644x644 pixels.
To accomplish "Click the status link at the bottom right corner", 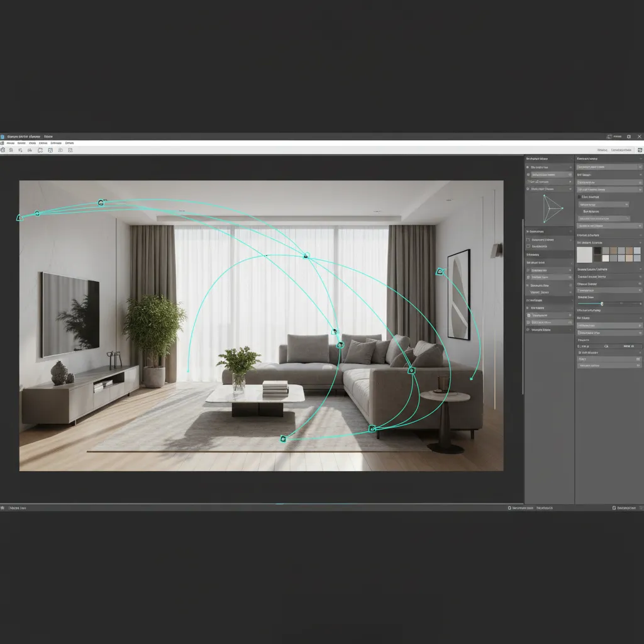I will click(x=623, y=508).
